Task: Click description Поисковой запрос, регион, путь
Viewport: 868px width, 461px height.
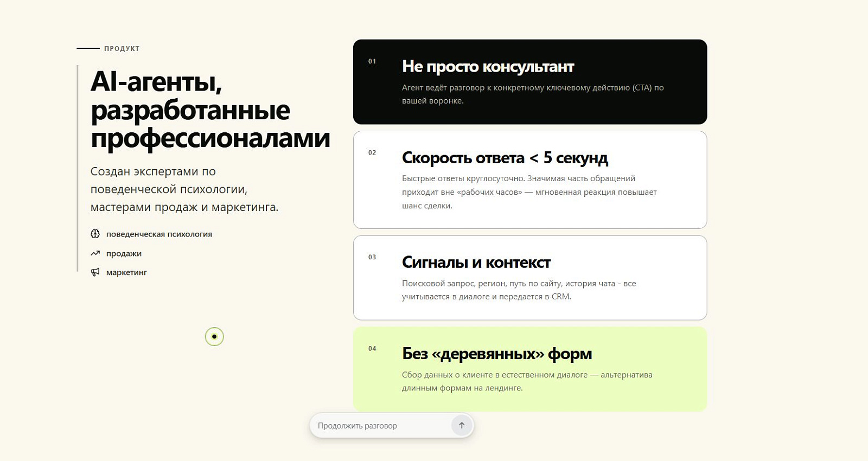Action: tap(519, 290)
